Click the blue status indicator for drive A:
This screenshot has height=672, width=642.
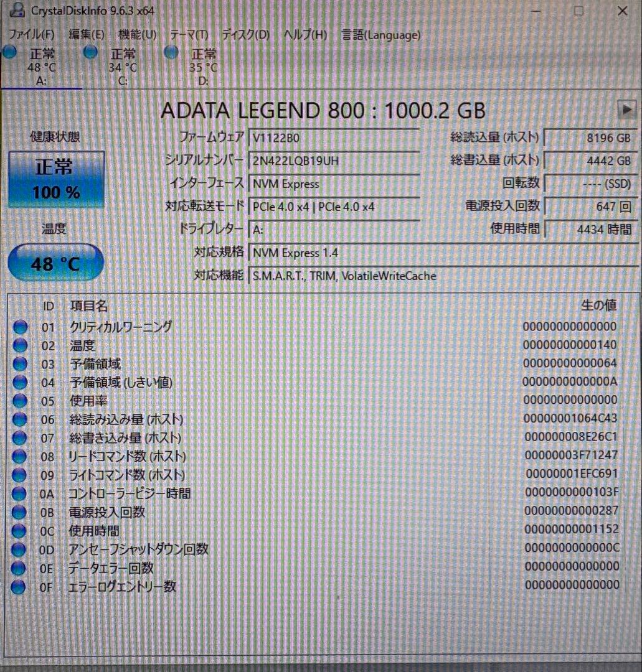point(9,52)
